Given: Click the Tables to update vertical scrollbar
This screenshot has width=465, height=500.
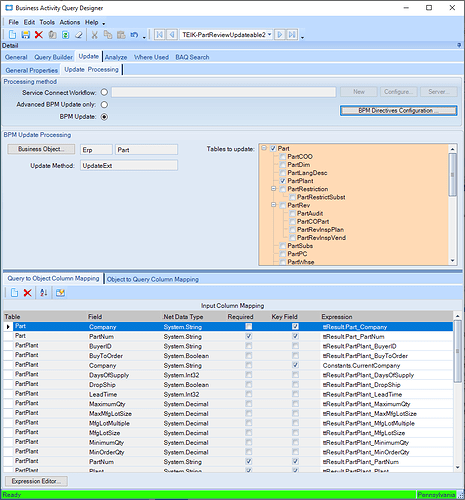Looking at the screenshot, I should pos(452,205).
